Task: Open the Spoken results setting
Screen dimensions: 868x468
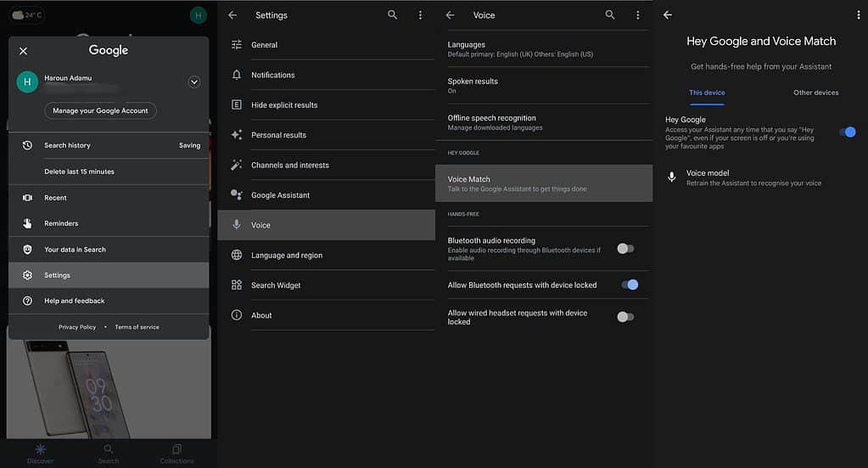Action: pyautogui.click(x=544, y=85)
